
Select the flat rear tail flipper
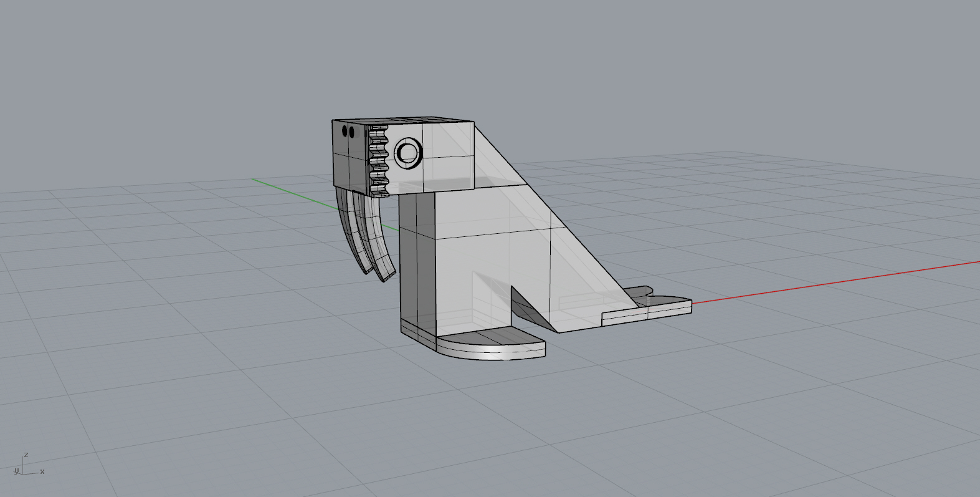coord(648,307)
